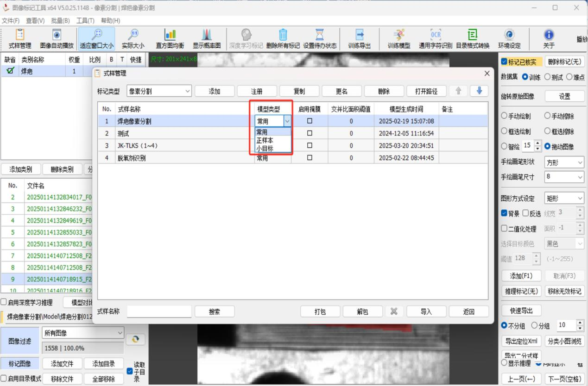
Task: Select 手动绘制 radio button
Action: tap(504, 116)
